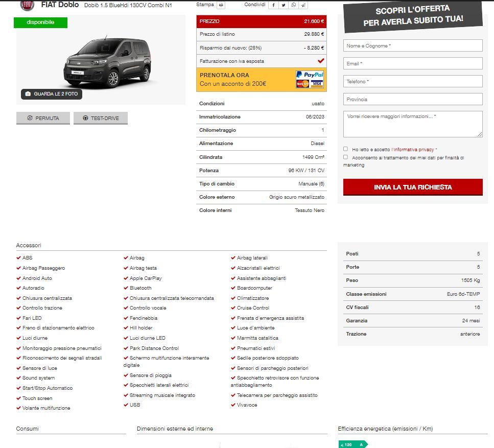Click the green disponibile badge
494x448 pixels.
tap(40, 22)
